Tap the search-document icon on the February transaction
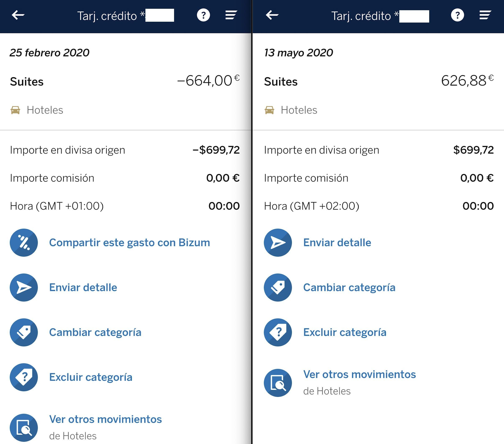 click(24, 428)
